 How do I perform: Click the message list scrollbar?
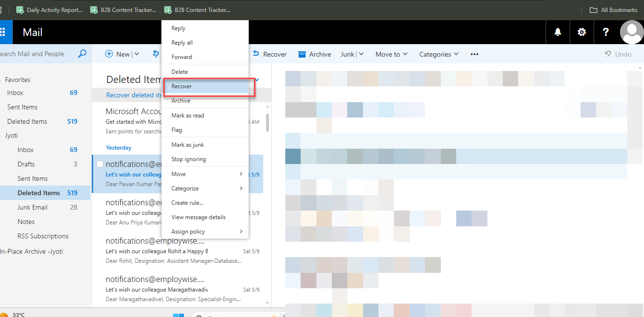(x=267, y=122)
